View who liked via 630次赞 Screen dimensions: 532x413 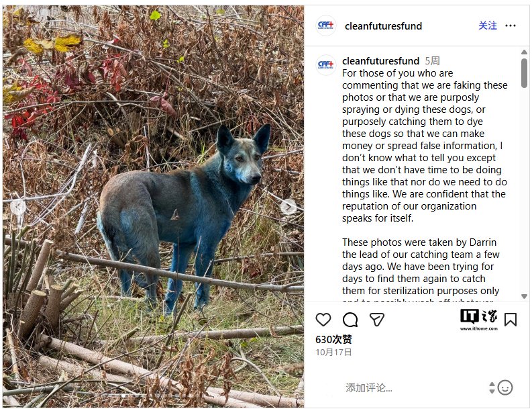coord(333,339)
